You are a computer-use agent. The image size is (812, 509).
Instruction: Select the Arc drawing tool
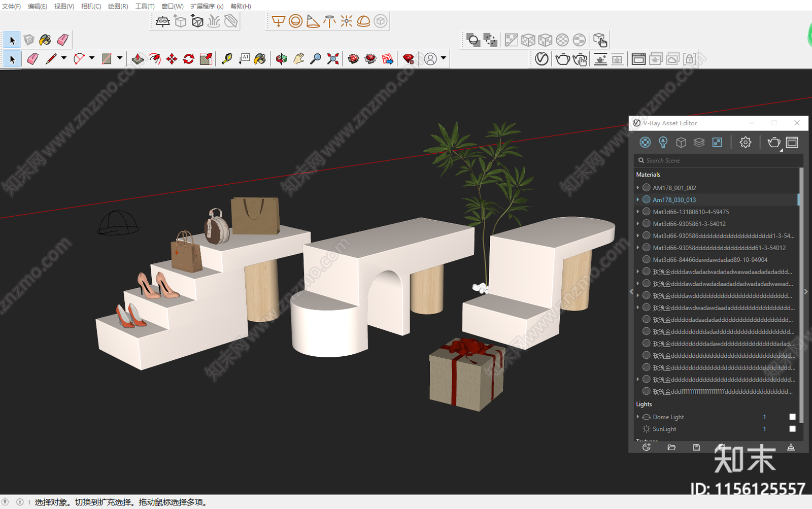(x=79, y=59)
